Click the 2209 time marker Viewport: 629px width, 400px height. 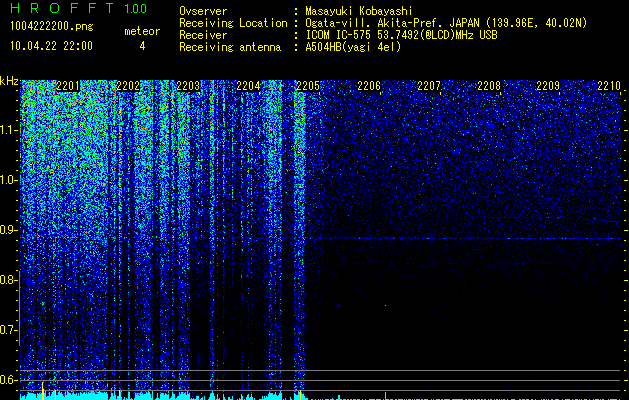[548, 86]
